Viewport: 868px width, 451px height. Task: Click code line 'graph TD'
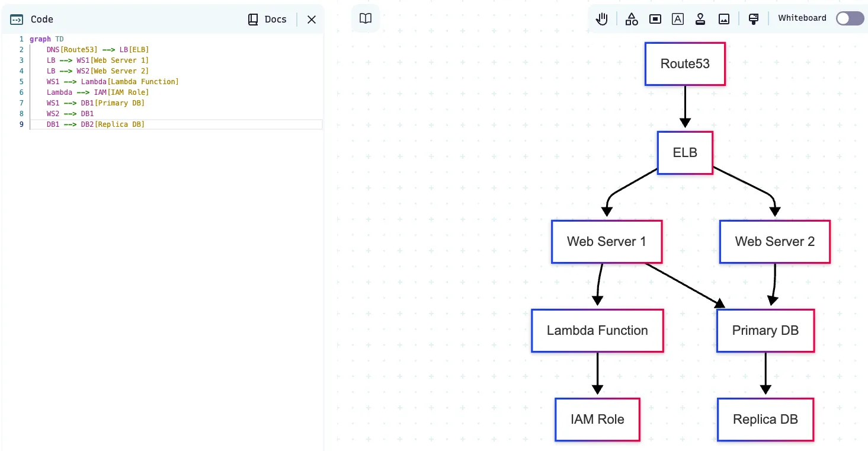click(47, 39)
